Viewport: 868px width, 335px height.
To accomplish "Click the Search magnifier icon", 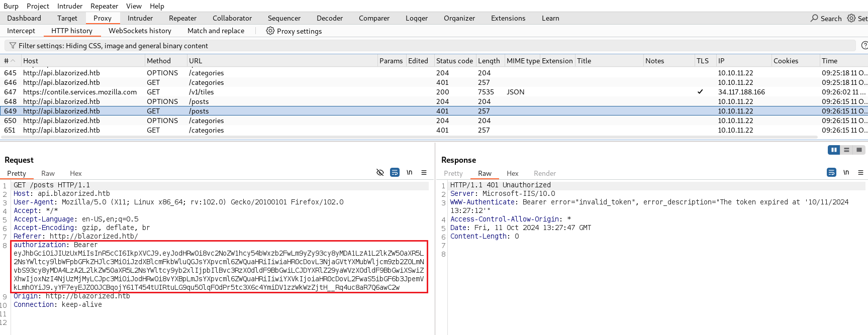I will 814,18.
